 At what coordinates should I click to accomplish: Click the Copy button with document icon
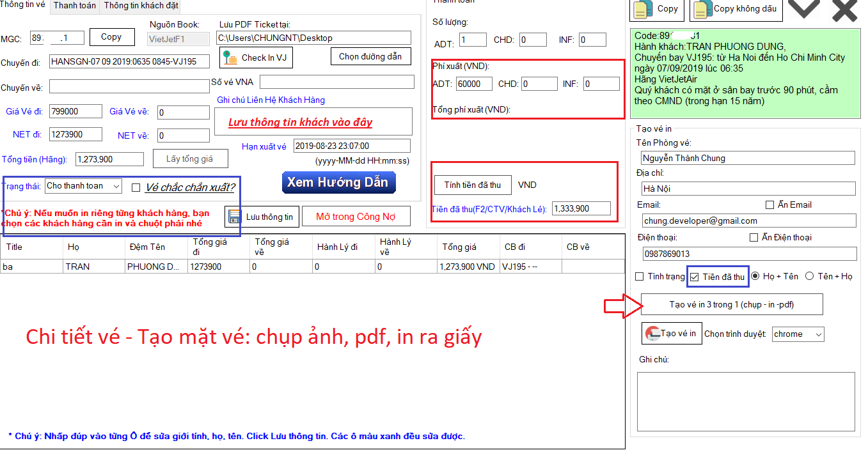[657, 9]
